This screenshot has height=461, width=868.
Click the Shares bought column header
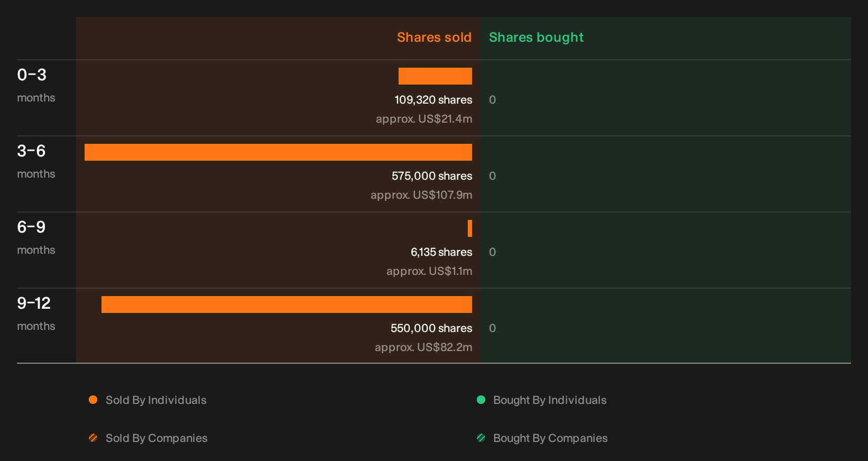(x=536, y=38)
